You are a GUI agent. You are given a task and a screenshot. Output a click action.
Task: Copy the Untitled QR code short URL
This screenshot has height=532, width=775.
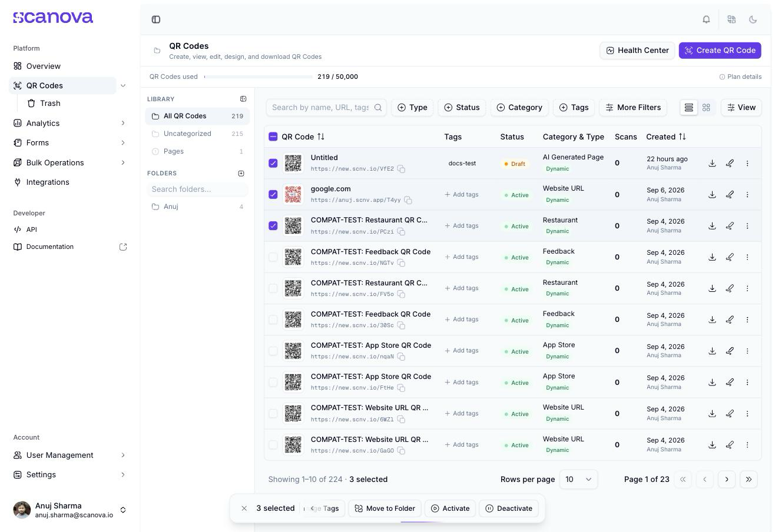[401, 169]
